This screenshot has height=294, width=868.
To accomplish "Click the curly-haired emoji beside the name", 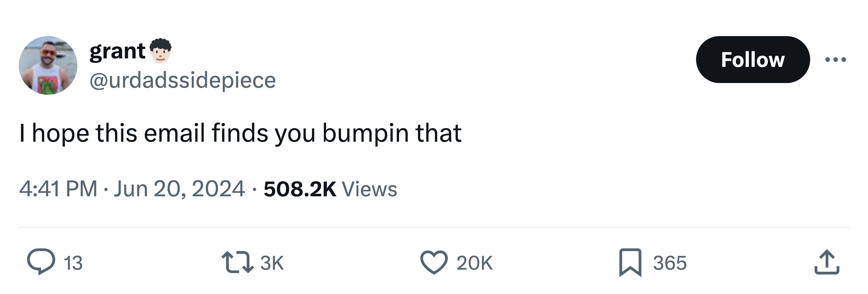I will tap(161, 51).
